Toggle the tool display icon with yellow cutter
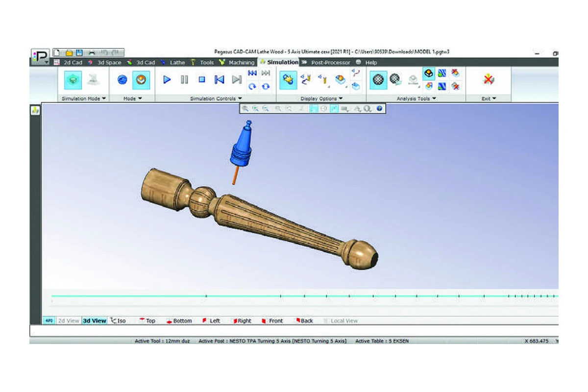The width and height of the screenshot is (588, 392). (x=322, y=78)
